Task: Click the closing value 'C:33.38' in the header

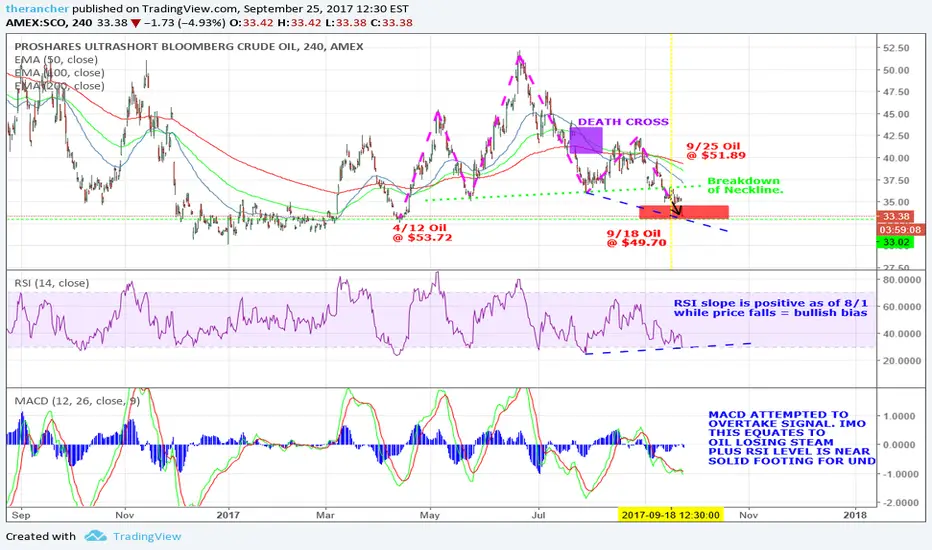Action: pyautogui.click(x=391, y=23)
